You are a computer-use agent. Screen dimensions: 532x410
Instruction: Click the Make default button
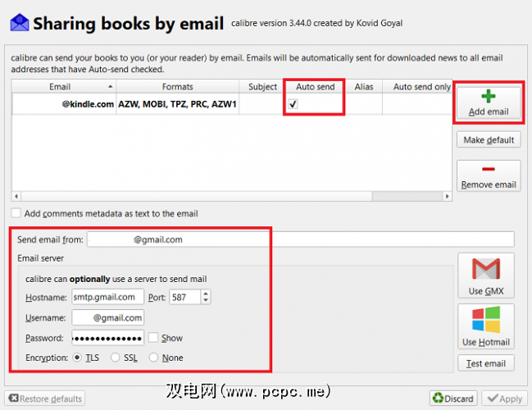(x=489, y=139)
